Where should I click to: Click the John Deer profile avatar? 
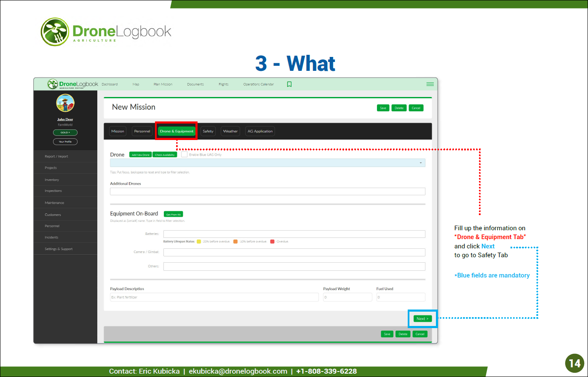click(65, 103)
